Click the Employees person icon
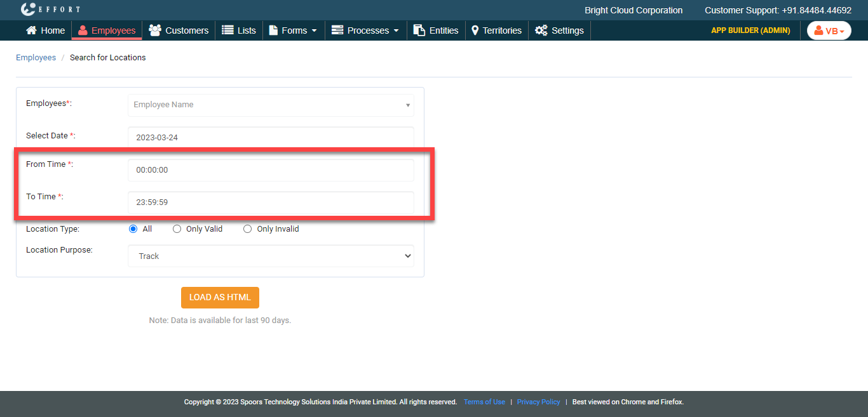Viewport: 868px width, 417px height. pos(83,30)
